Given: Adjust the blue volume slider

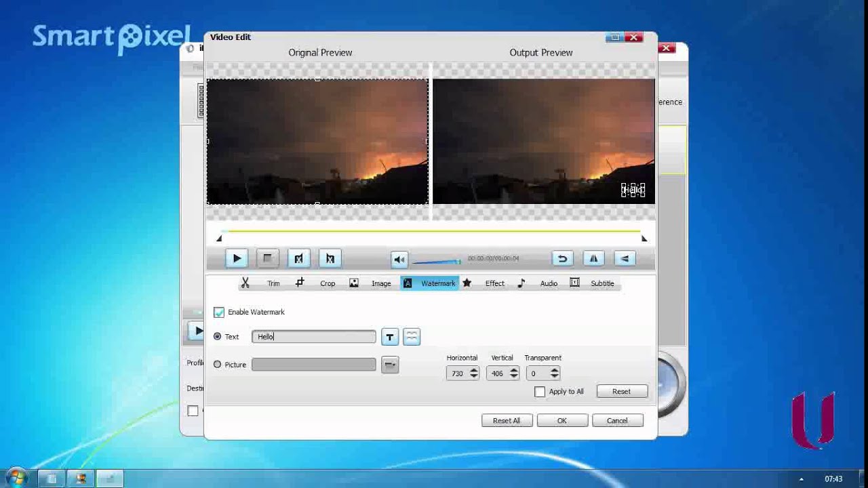Looking at the screenshot, I should [436, 261].
